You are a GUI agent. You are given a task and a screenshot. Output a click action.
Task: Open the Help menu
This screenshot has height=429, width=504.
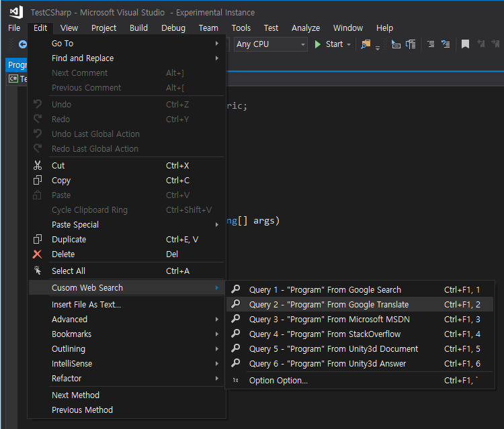(385, 28)
